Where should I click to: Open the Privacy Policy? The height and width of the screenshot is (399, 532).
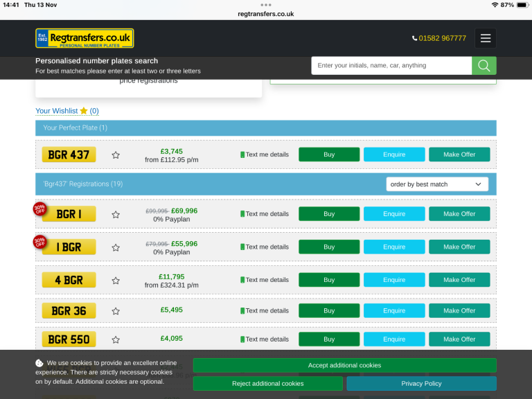(421, 383)
